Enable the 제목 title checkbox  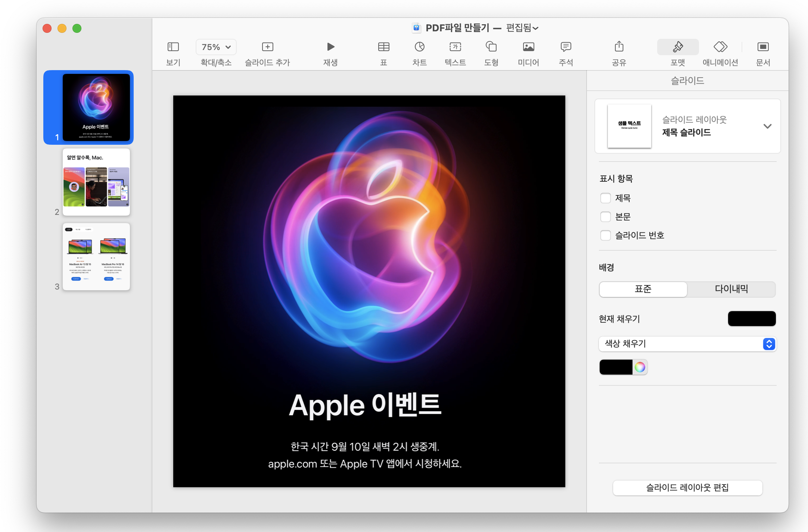[x=605, y=198]
